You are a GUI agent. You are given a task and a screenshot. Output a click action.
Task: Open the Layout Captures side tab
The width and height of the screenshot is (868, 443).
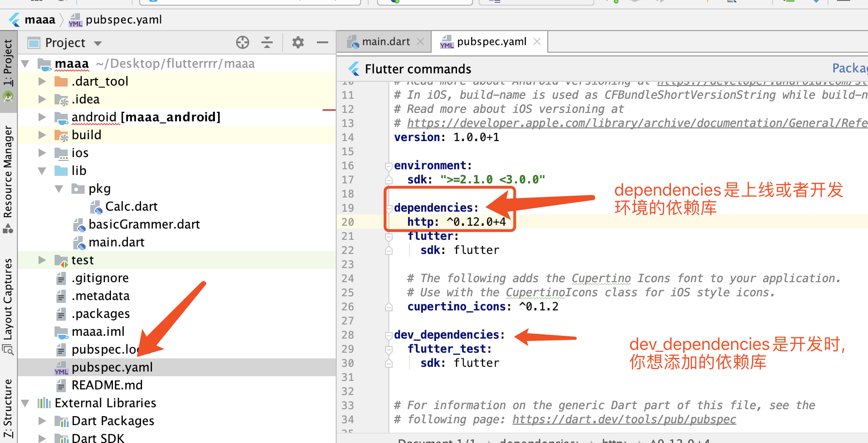pos(8,306)
